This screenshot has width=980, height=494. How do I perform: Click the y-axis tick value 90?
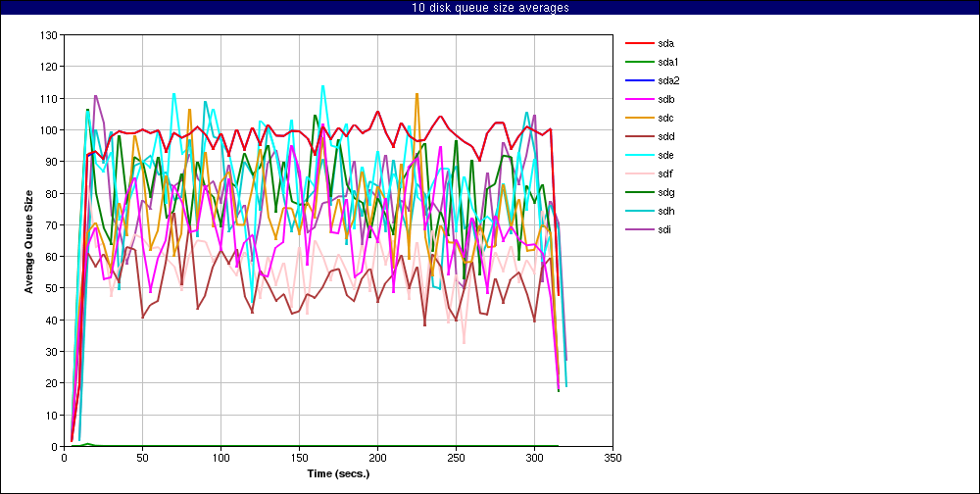[53, 162]
